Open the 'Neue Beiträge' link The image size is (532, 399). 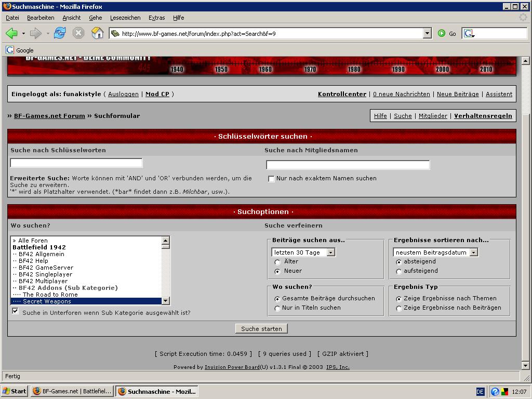pos(458,94)
